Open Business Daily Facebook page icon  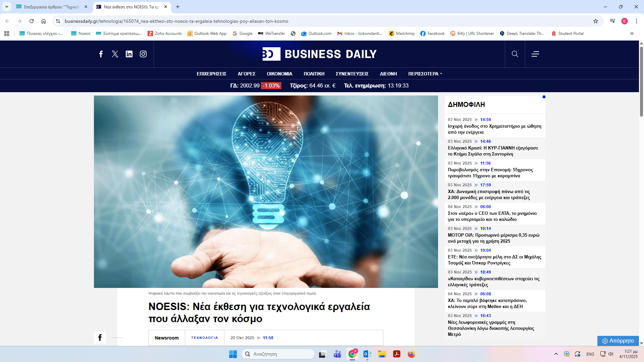101,54
